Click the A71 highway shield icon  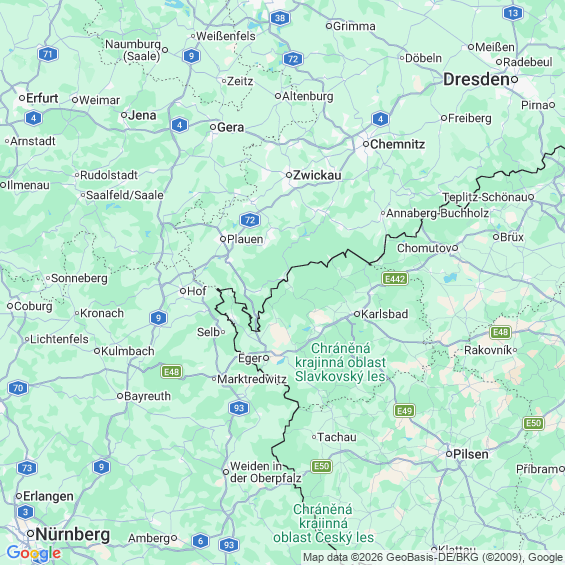pyautogui.click(x=48, y=54)
